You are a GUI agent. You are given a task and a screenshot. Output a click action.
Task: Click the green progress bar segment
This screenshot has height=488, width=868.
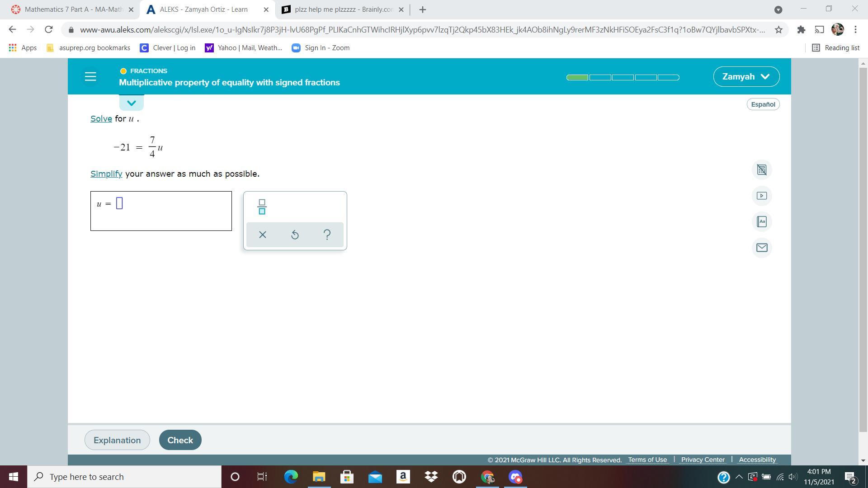(x=577, y=77)
